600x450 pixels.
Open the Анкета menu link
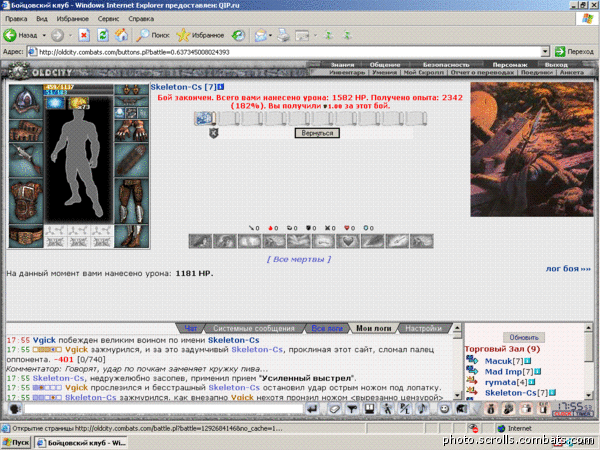pyautogui.click(x=571, y=72)
